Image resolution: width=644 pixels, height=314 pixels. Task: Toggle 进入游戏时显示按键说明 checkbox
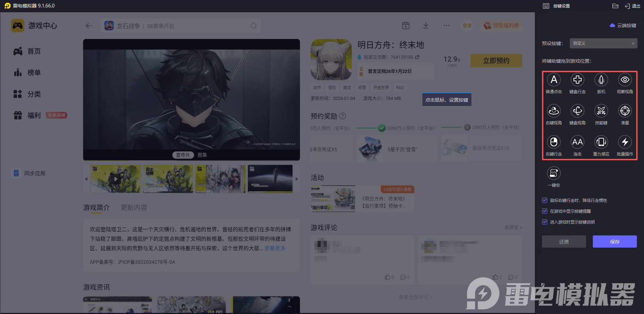click(x=545, y=222)
